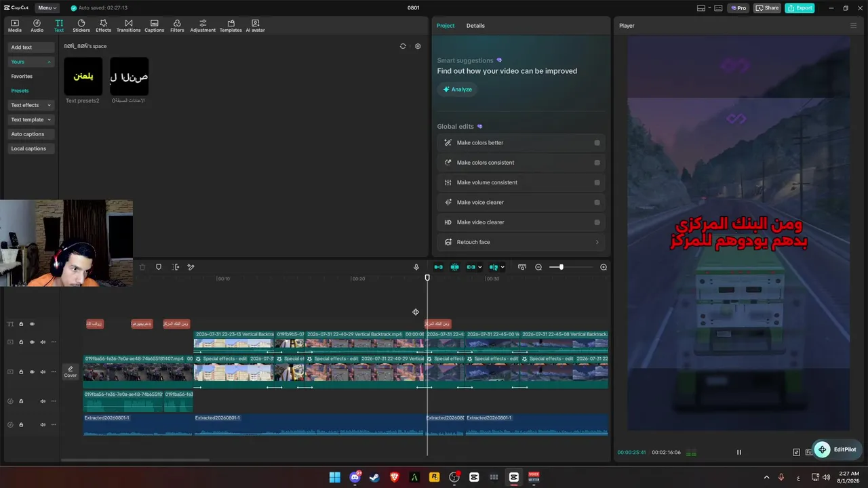Select the Text presets2 thumbnail
The height and width of the screenshot is (488, 868).
83,76
